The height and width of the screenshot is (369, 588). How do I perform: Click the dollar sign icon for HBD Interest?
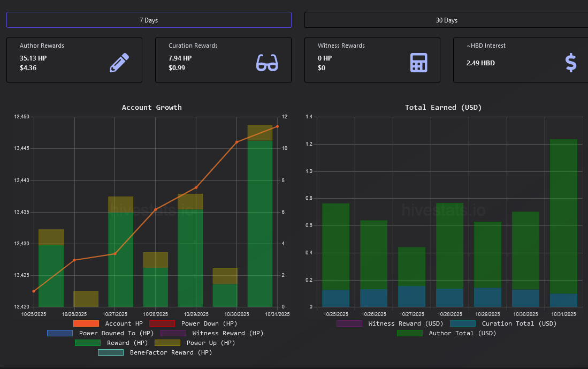point(571,63)
